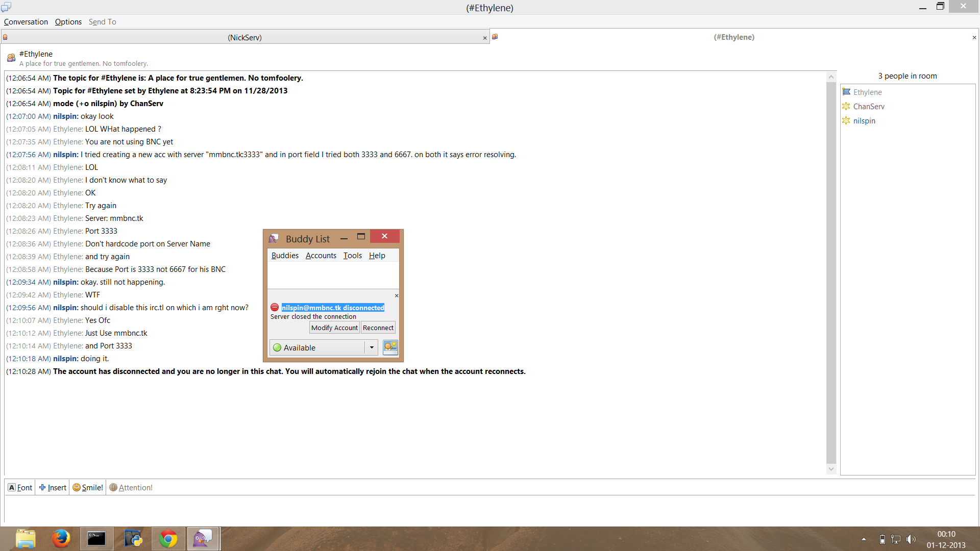Click the chat scrollbar up arrow

coord(831,77)
